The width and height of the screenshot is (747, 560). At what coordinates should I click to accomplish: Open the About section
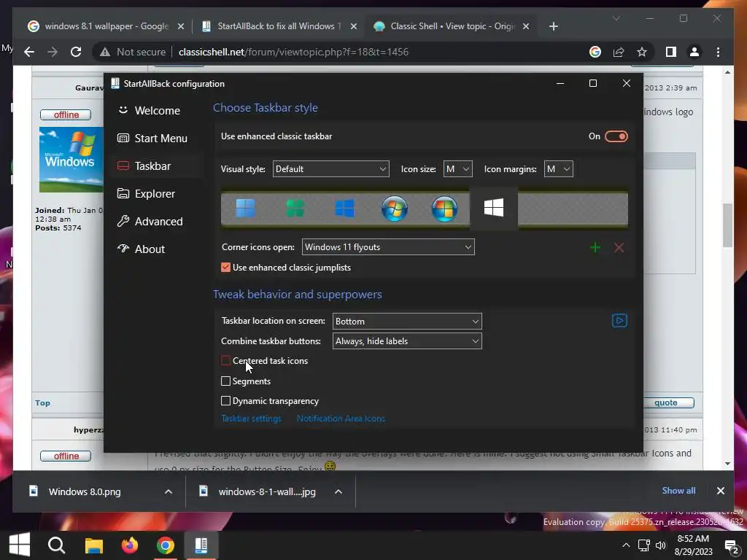coord(158,249)
